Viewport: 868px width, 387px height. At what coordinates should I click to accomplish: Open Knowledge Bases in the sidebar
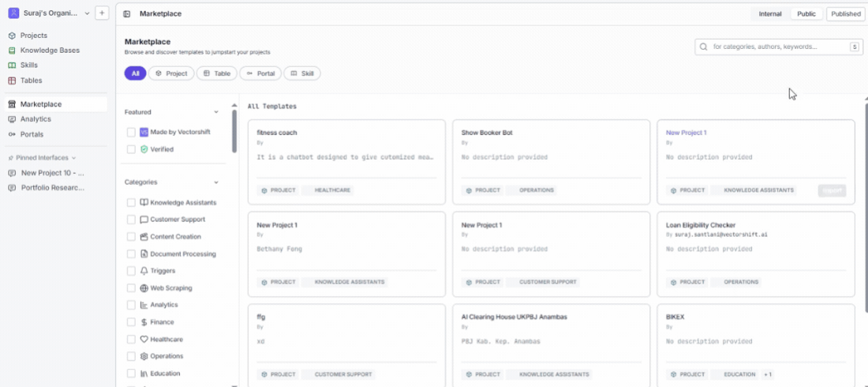pyautogui.click(x=50, y=51)
